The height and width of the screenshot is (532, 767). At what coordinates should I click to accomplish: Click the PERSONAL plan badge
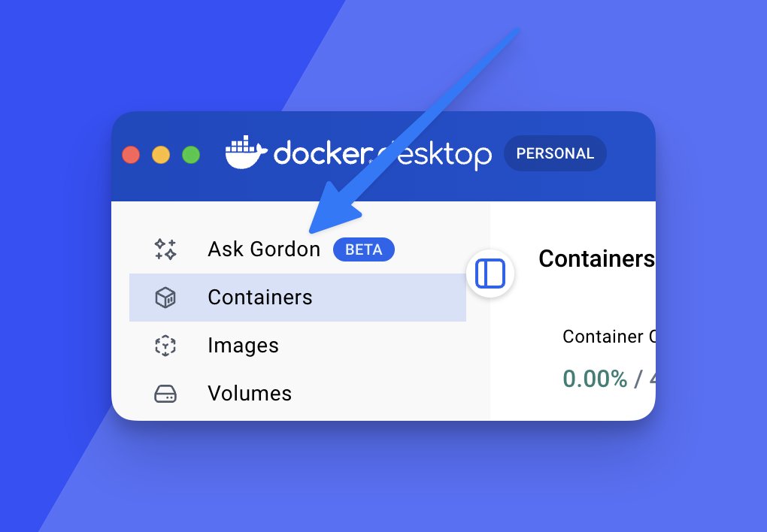point(555,153)
